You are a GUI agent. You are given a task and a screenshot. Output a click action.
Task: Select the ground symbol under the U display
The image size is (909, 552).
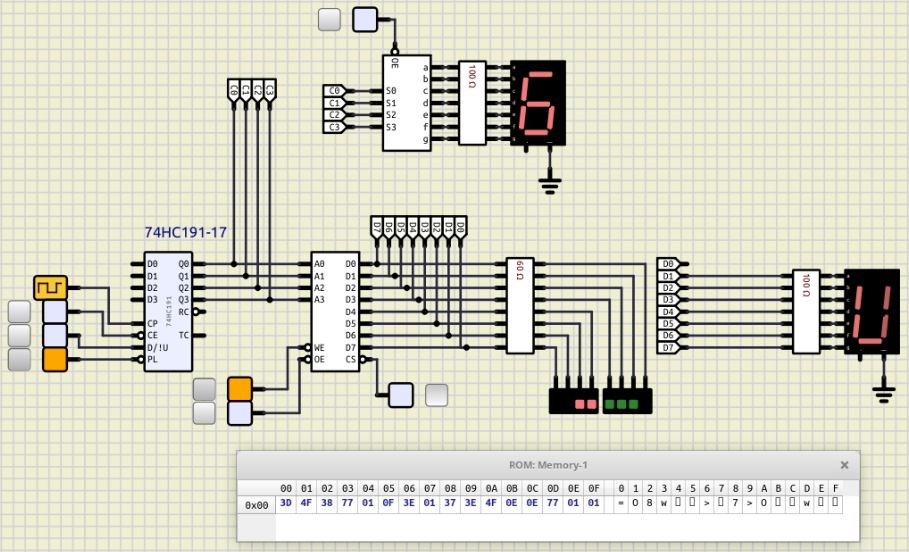point(883,395)
